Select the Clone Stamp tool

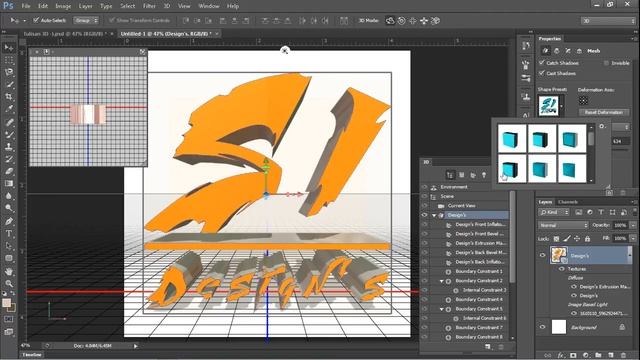point(9,147)
